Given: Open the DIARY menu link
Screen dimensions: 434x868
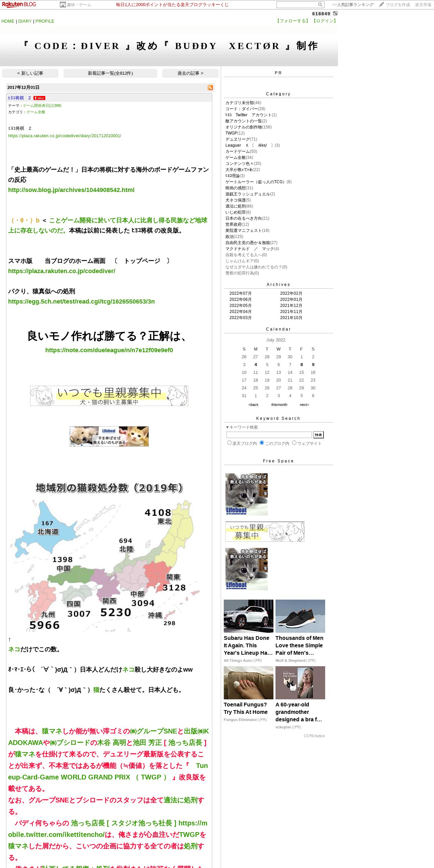Looking at the screenshot, I should (x=25, y=21).
